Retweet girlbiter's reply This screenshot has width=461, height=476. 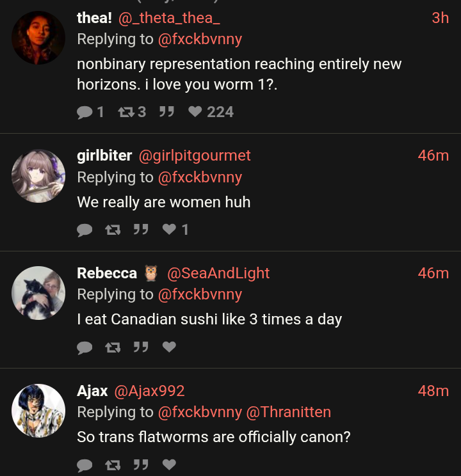click(113, 229)
